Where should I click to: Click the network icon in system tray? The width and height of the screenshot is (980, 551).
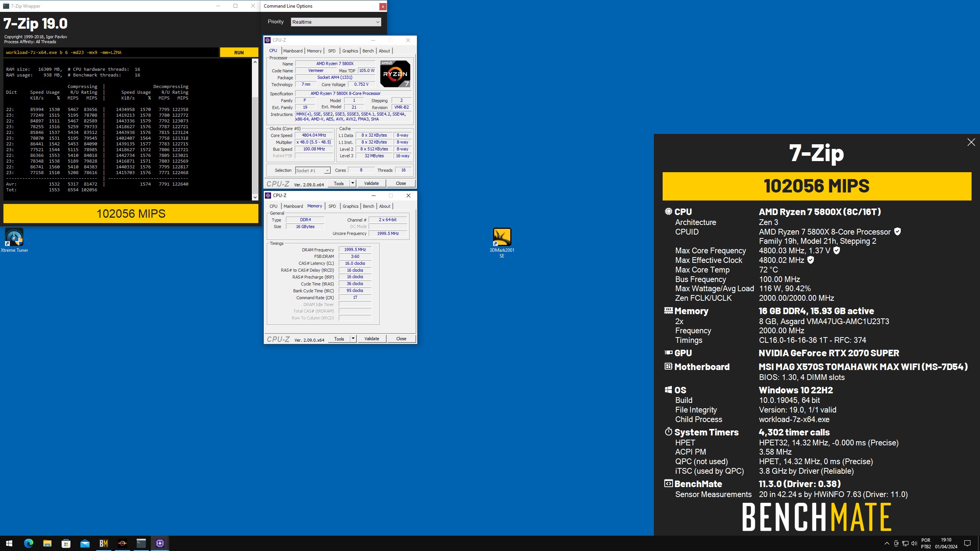tap(905, 543)
